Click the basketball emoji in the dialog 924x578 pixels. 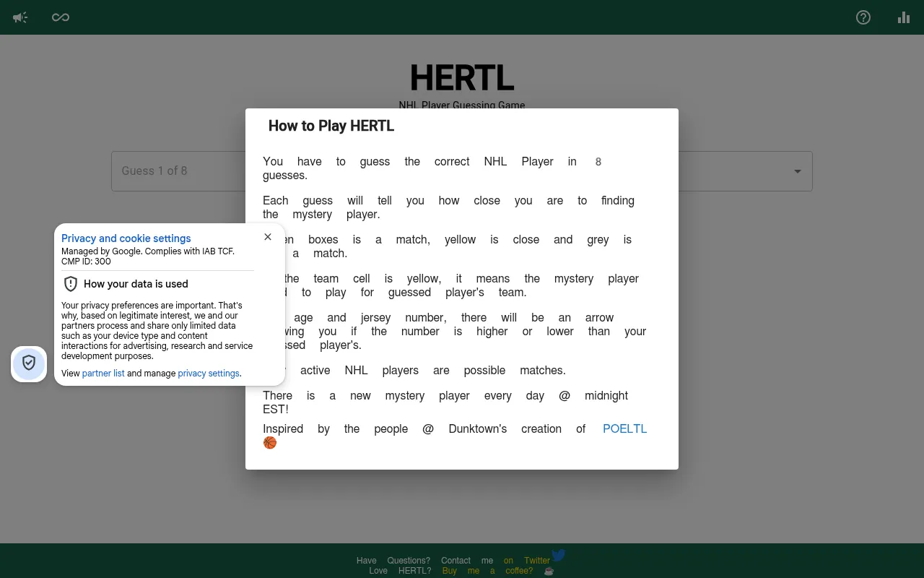click(x=270, y=443)
